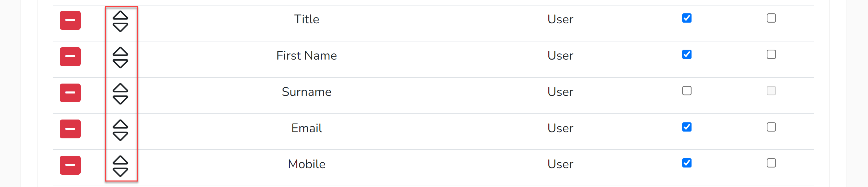Delete the Surname row with the red minus
This screenshot has height=187, width=868.
[x=70, y=93]
